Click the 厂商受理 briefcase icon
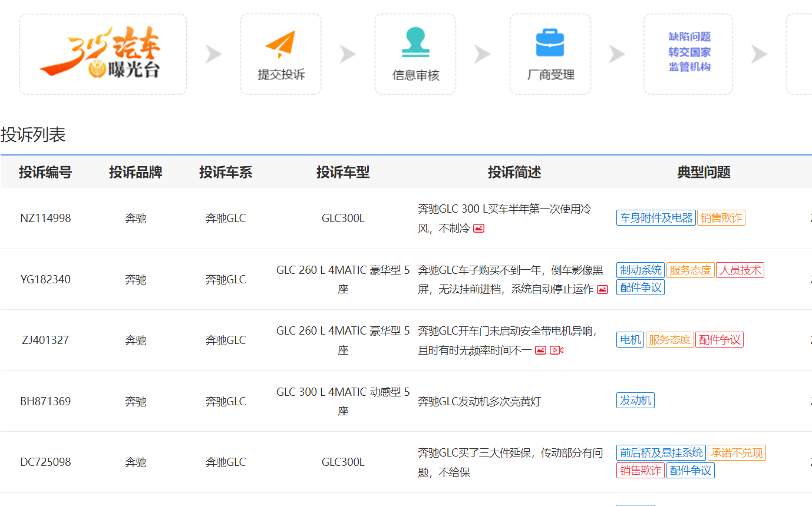Viewport: 812px width, 506px height. pyautogui.click(x=550, y=42)
